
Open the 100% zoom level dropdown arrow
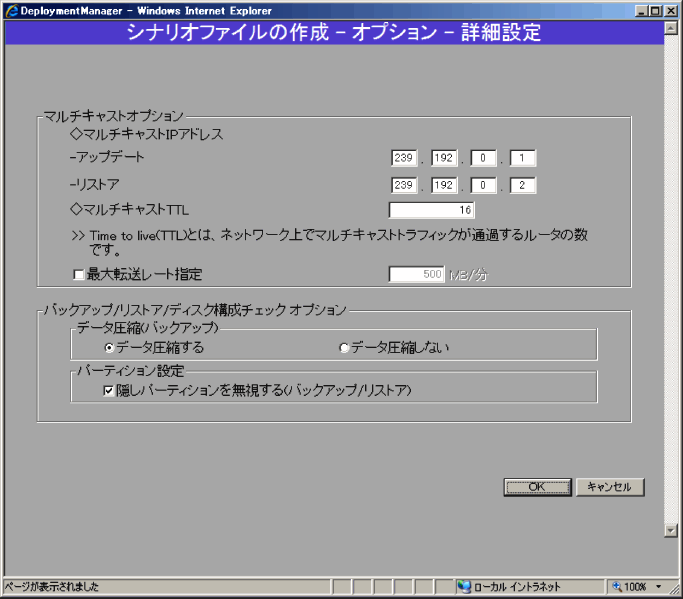click(x=659, y=587)
